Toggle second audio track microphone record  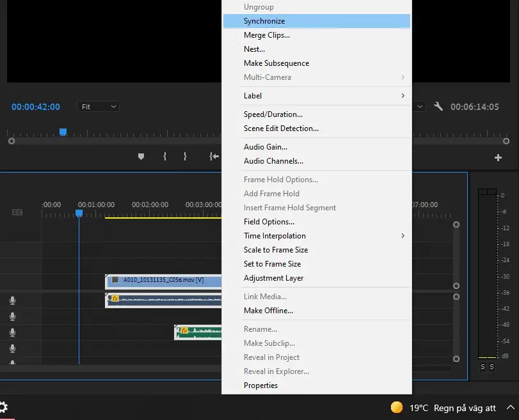pyautogui.click(x=12, y=316)
